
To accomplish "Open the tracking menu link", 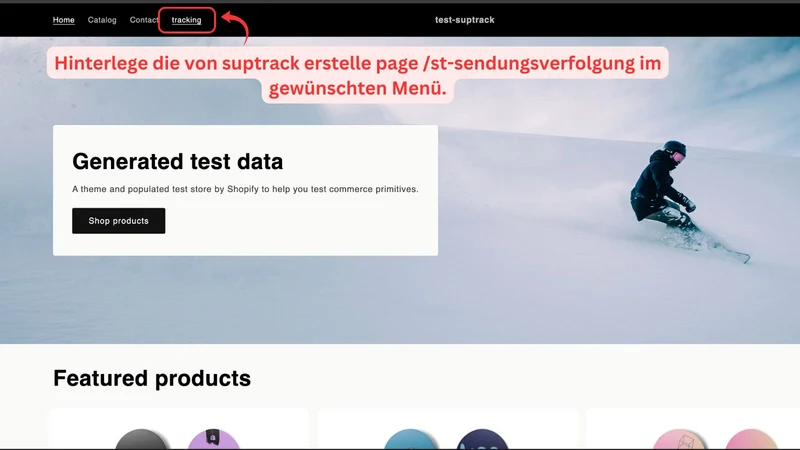I will (x=186, y=20).
